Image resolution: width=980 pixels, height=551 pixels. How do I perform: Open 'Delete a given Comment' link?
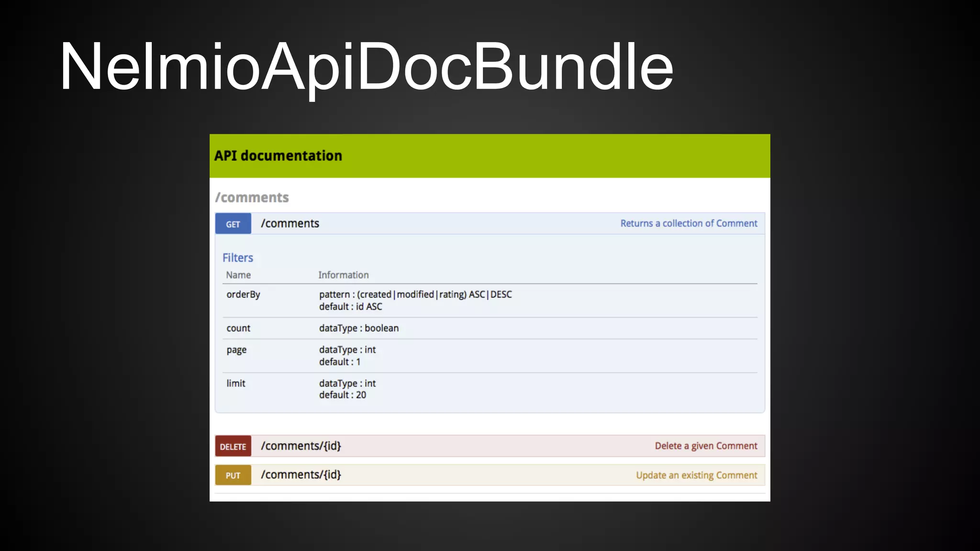coord(706,446)
